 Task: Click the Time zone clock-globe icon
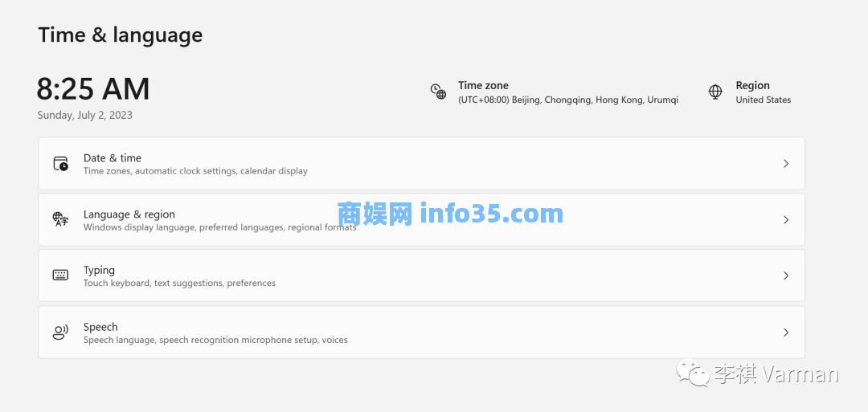click(438, 92)
